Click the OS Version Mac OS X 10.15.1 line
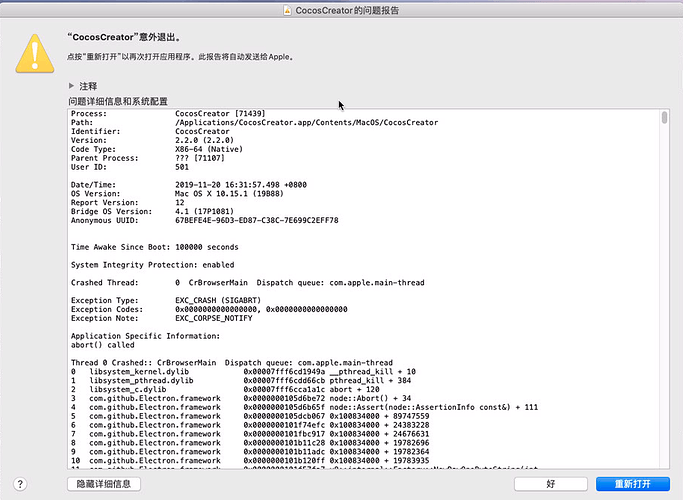The height and width of the screenshot is (500, 683). (177, 193)
